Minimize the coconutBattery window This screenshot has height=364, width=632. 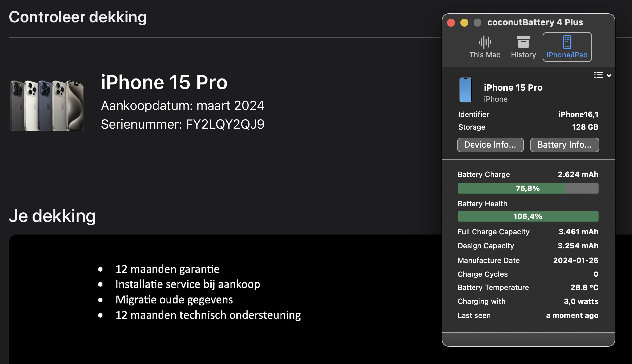pyautogui.click(x=464, y=22)
